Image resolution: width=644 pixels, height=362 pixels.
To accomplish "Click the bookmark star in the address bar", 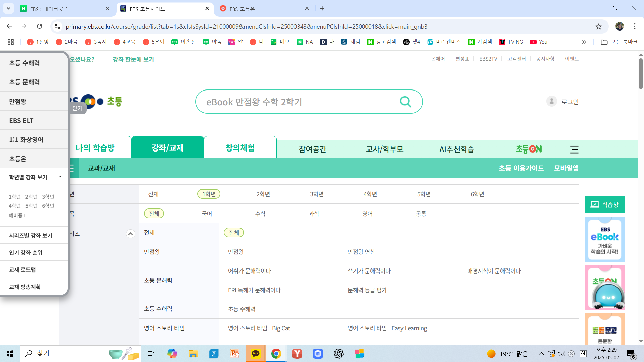I will pos(599,27).
